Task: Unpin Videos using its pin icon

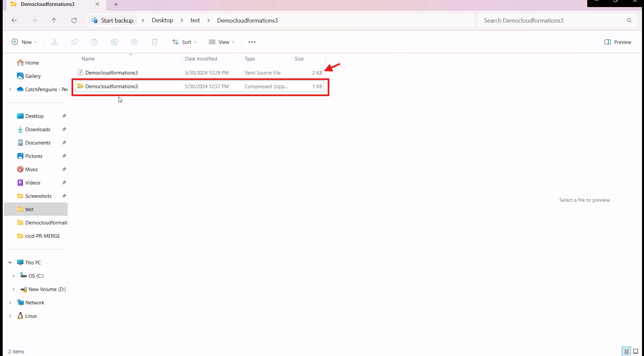Action: pos(64,183)
